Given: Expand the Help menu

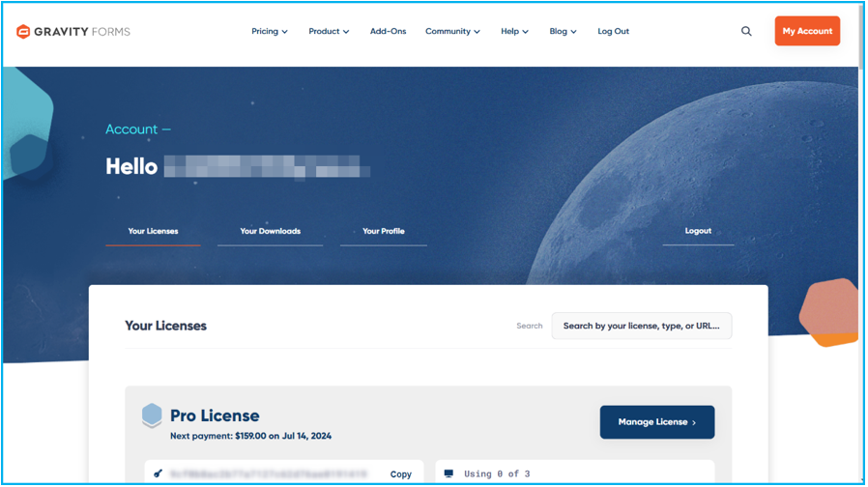Looking at the screenshot, I should (514, 31).
